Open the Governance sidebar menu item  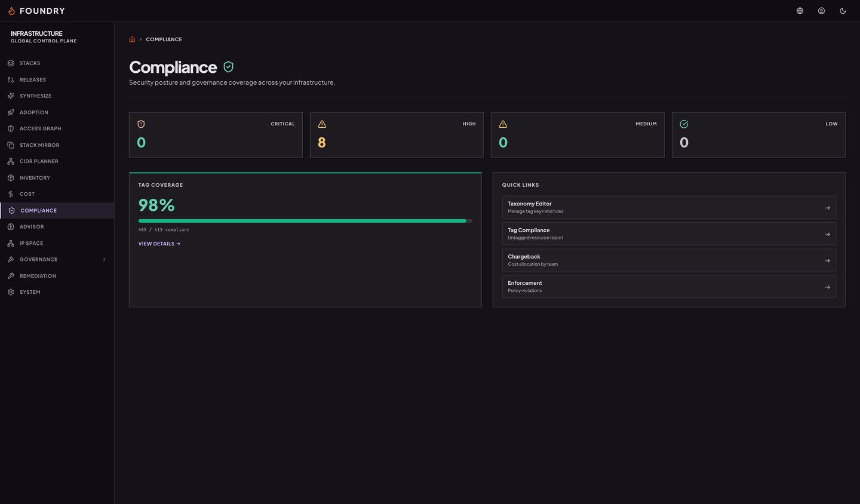tap(57, 260)
